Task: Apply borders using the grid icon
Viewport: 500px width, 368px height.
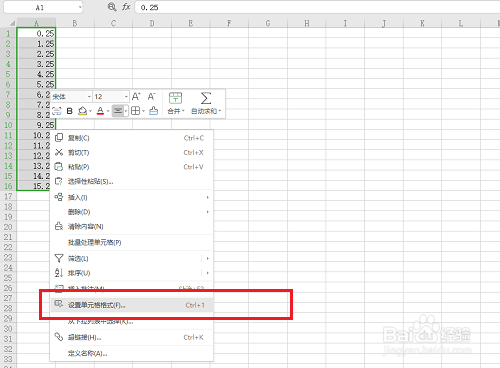Action: click(x=135, y=111)
